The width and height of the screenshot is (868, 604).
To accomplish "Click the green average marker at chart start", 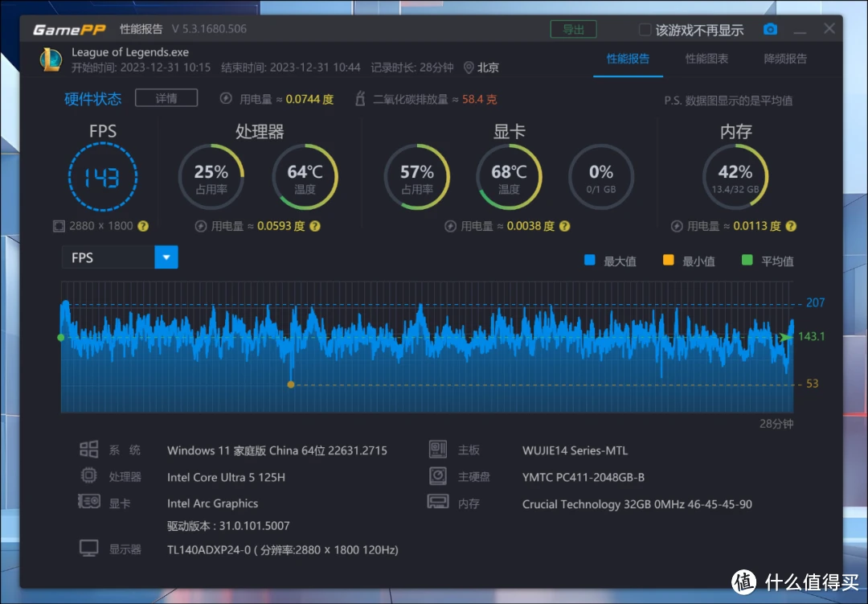I will click(x=61, y=337).
